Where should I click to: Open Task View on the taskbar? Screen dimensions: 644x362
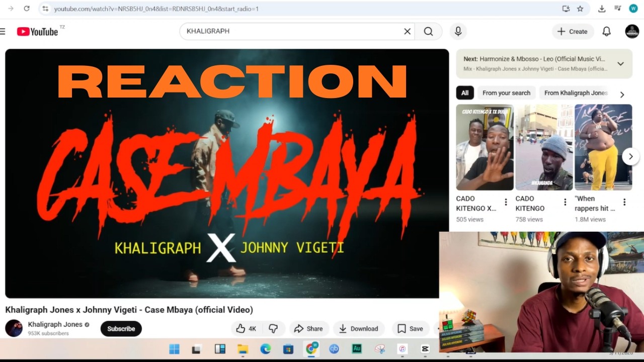pyautogui.click(x=197, y=349)
